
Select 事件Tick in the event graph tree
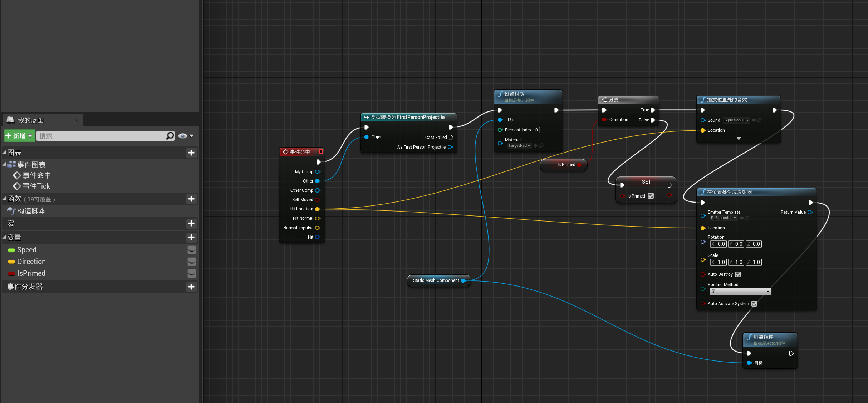36,186
